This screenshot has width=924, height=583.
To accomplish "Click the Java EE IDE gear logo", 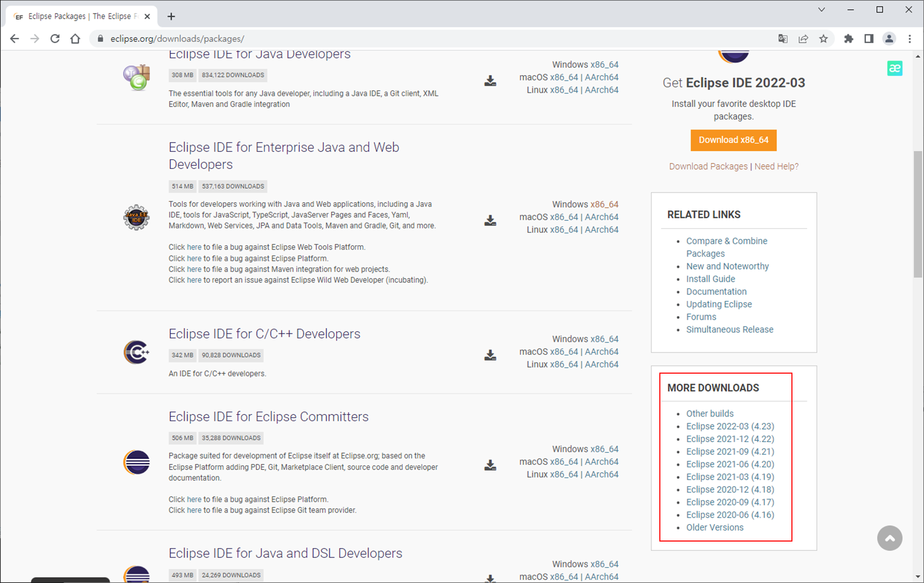I will coord(136,217).
